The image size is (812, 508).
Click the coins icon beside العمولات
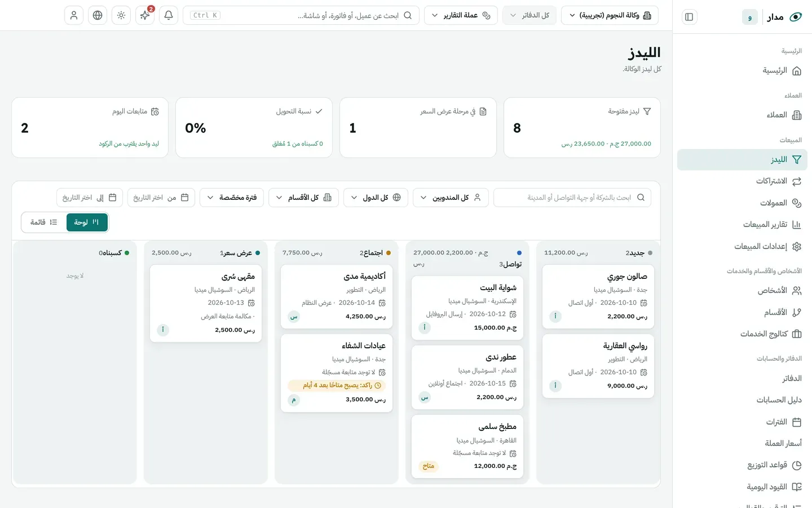point(797,203)
